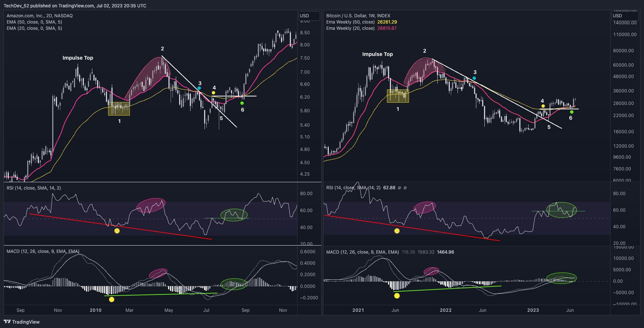Click yellow dot on Amazon RSI trendline
The height and width of the screenshot is (328, 644).
(117, 231)
